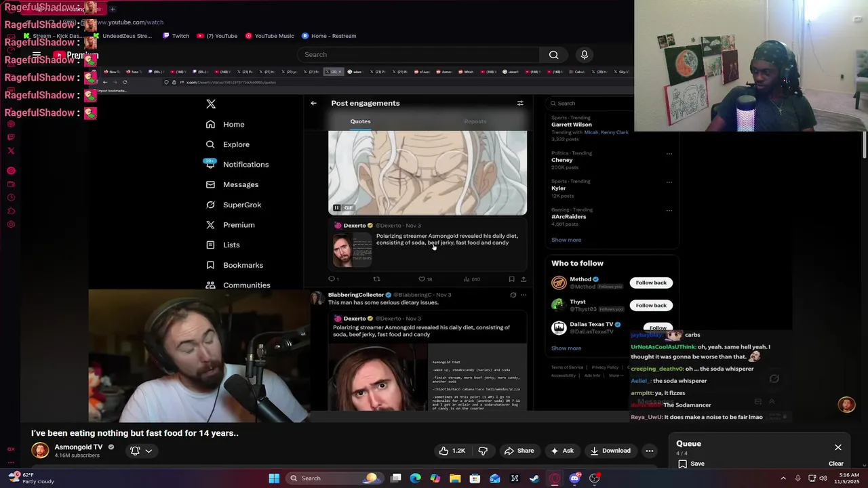Open SuperGrok in X sidebar

pyautogui.click(x=233, y=205)
